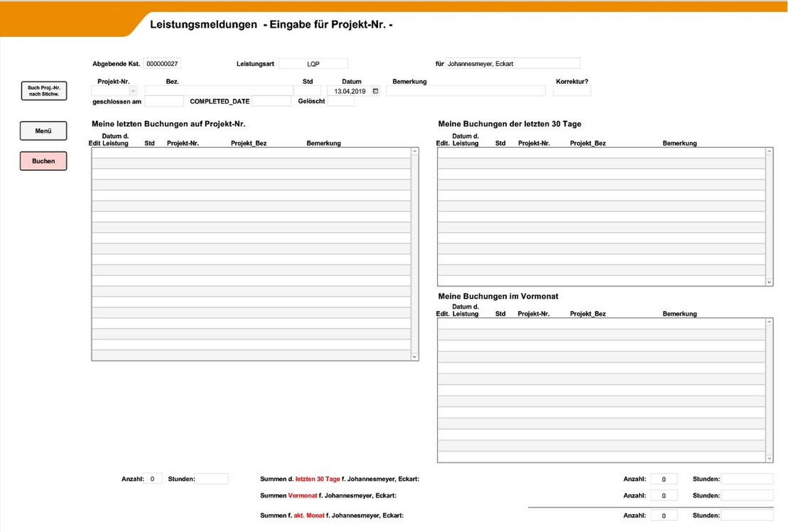Click first row of Vormonat bookings list

(601, 323)
